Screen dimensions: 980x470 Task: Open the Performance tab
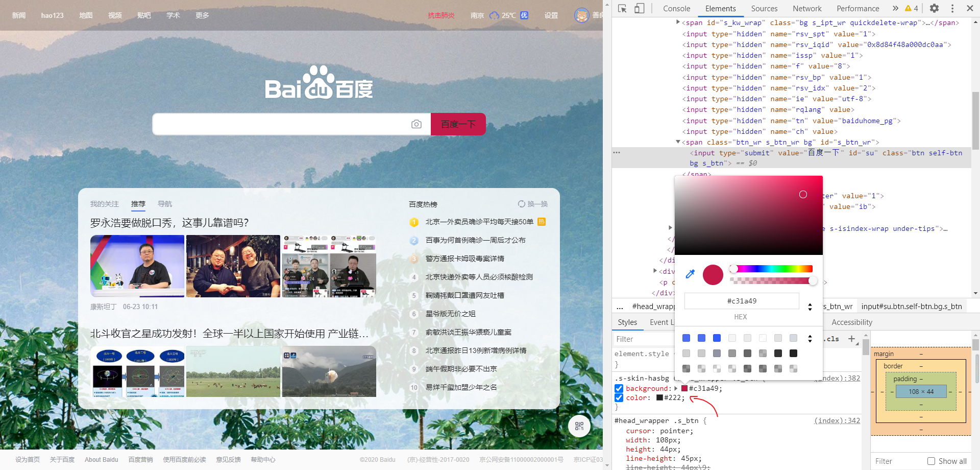click(x=857, y=8)
